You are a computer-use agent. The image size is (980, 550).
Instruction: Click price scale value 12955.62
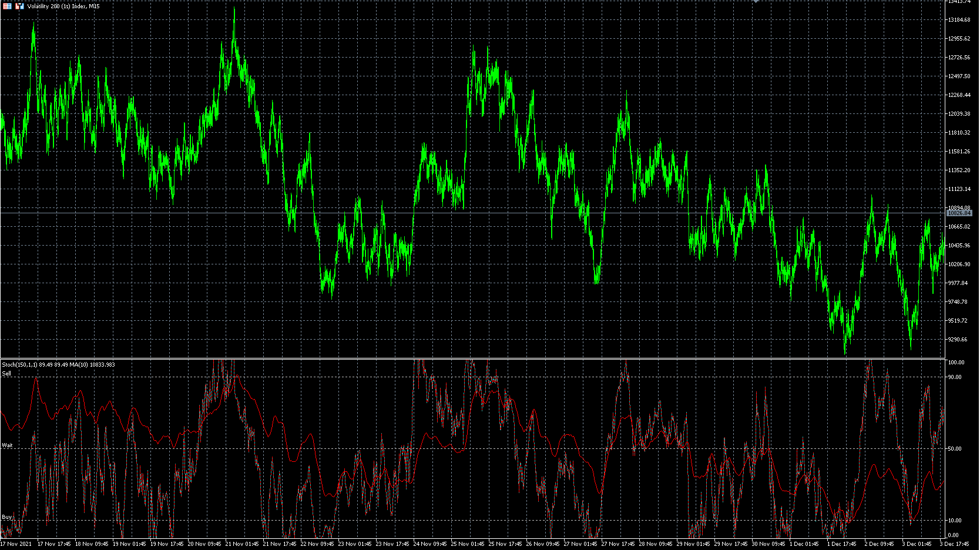pos(959,39)
